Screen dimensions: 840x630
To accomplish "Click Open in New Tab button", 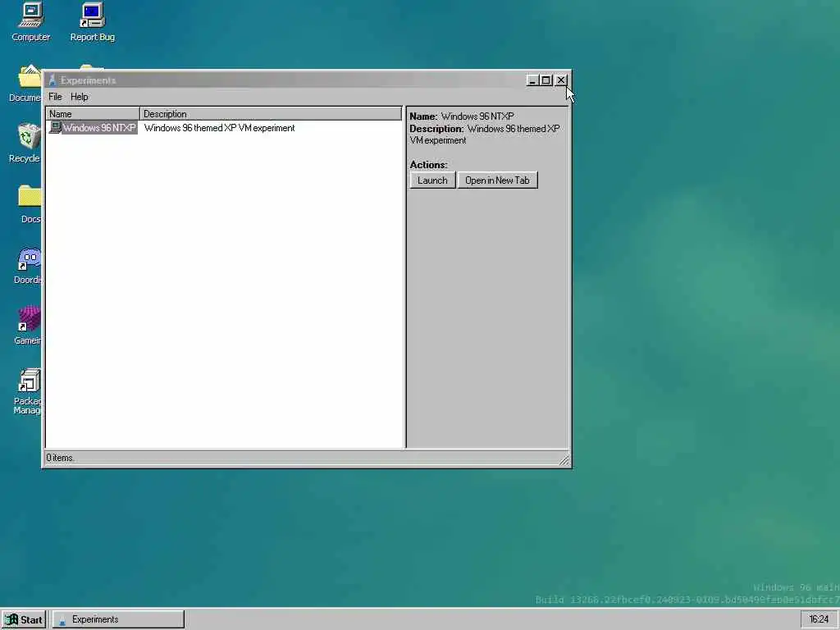I will click(497, 180).
